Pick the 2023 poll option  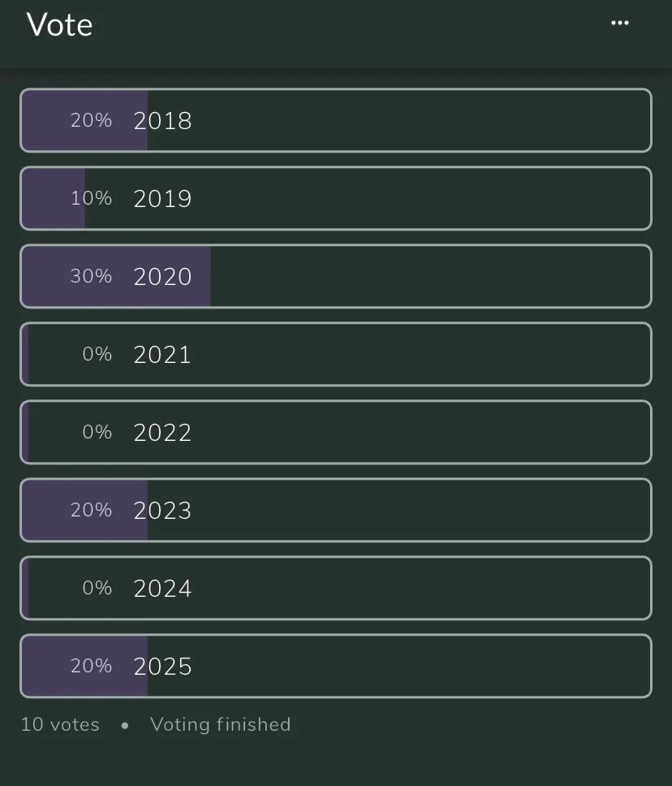[x=336, y=510]
